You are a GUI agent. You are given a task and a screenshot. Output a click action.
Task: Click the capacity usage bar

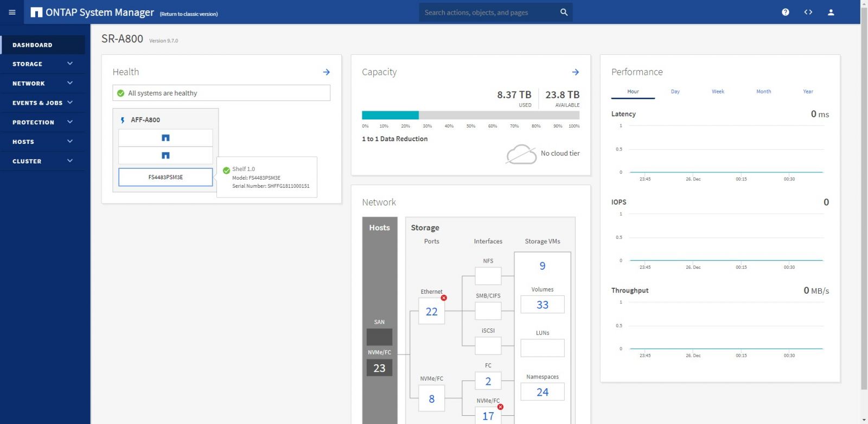470,115
